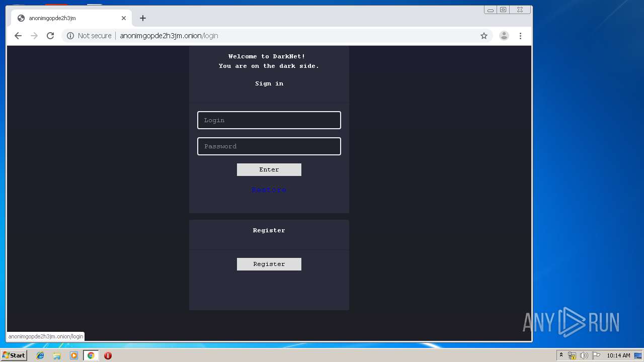Bookmark this page with the star icon
The height and width of the screenshot is (362, 644).
pyautogui.click(x=484, y=36)
